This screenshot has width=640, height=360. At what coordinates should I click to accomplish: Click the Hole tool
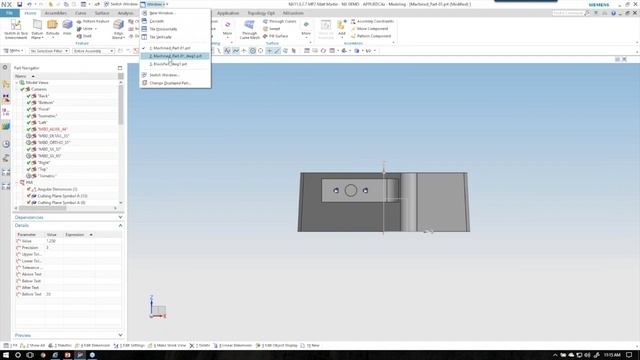point(67,28)
